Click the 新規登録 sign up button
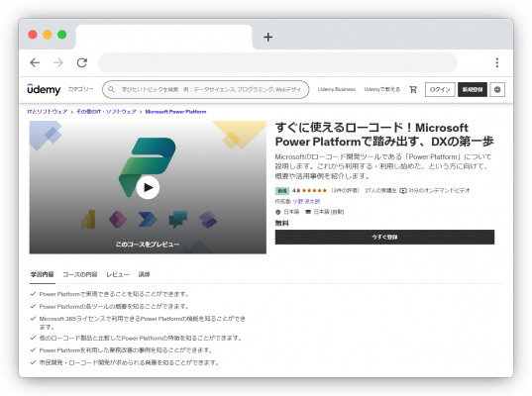The height and width of the screenshot is (396, 532). [473, 89]
